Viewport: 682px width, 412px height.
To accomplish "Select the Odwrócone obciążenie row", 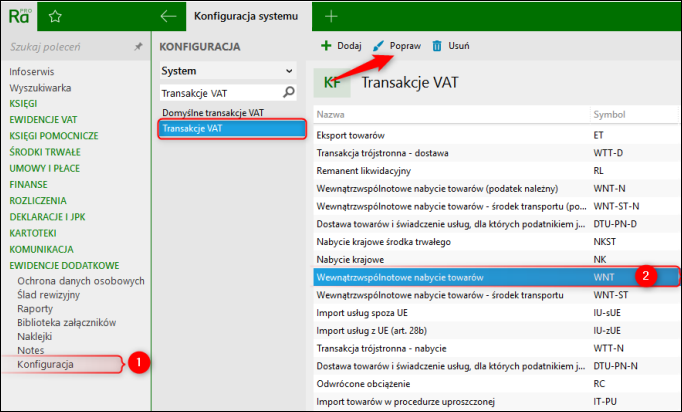I will pyautogui.click(x=495, y=384).
